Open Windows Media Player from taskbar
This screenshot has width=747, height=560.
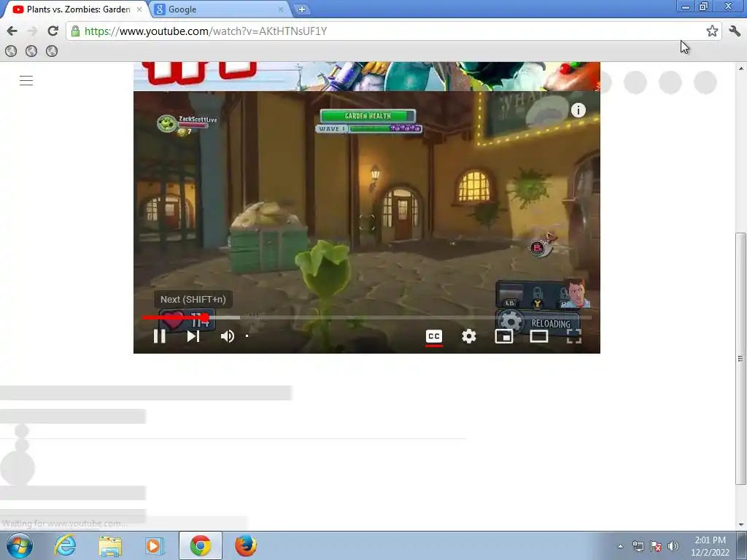point(155,545)
